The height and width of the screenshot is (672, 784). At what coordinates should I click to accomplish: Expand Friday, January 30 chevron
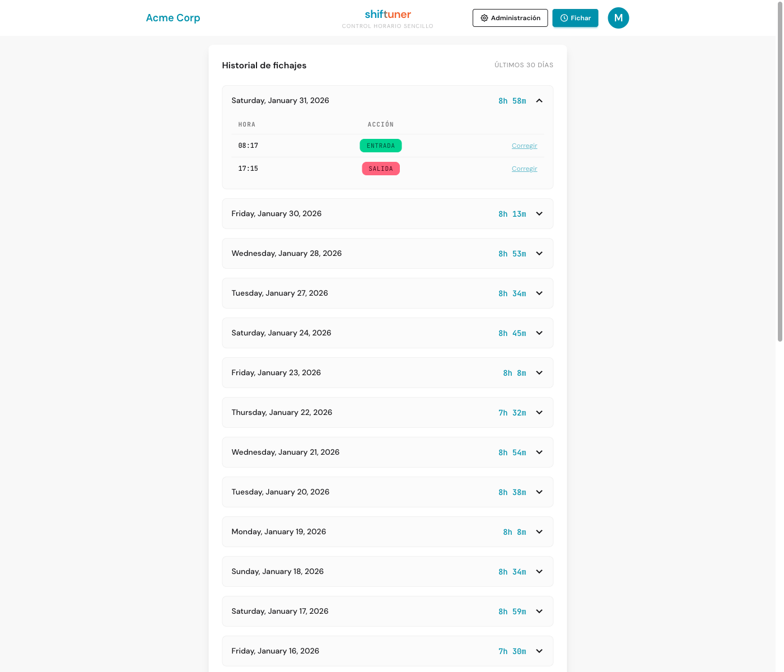(x=539, y=214)
